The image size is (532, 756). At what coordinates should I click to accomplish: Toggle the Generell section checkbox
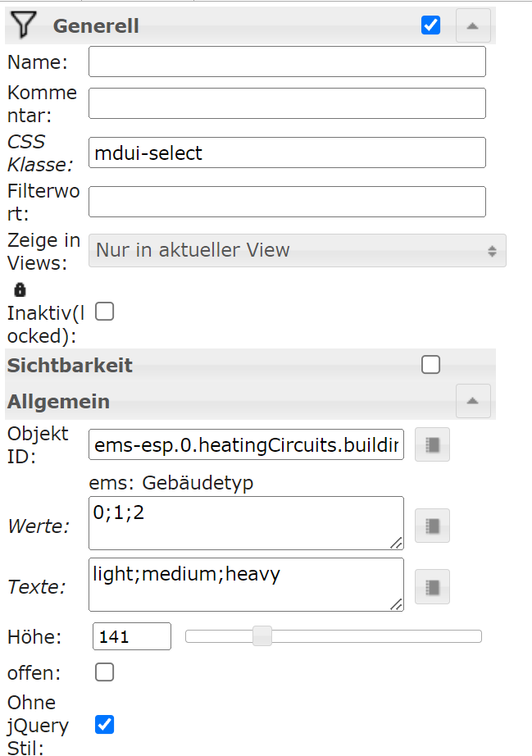pos(430,25)
